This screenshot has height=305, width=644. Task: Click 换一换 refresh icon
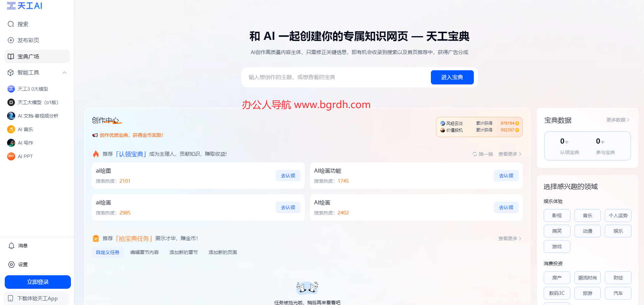(475, 154)
